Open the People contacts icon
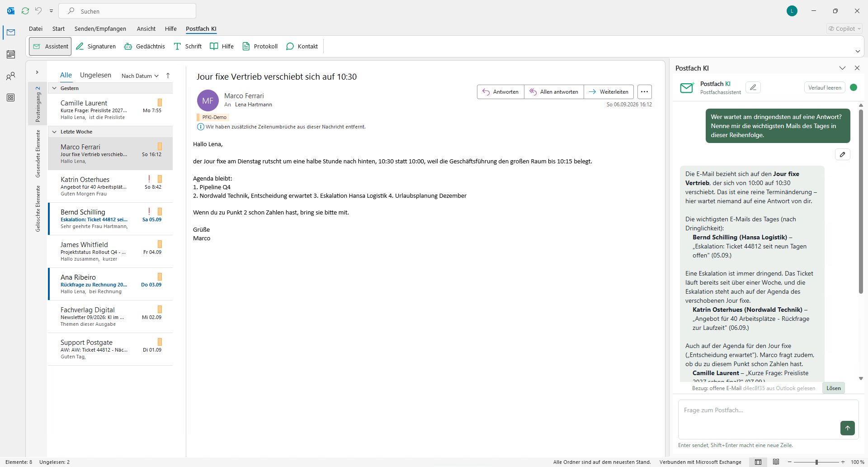 [11, 76]
